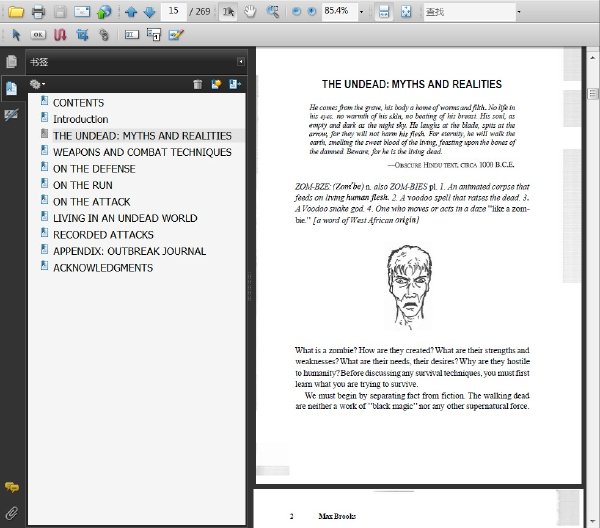Go to ON THE RUN bookmark

pos(83,185)
